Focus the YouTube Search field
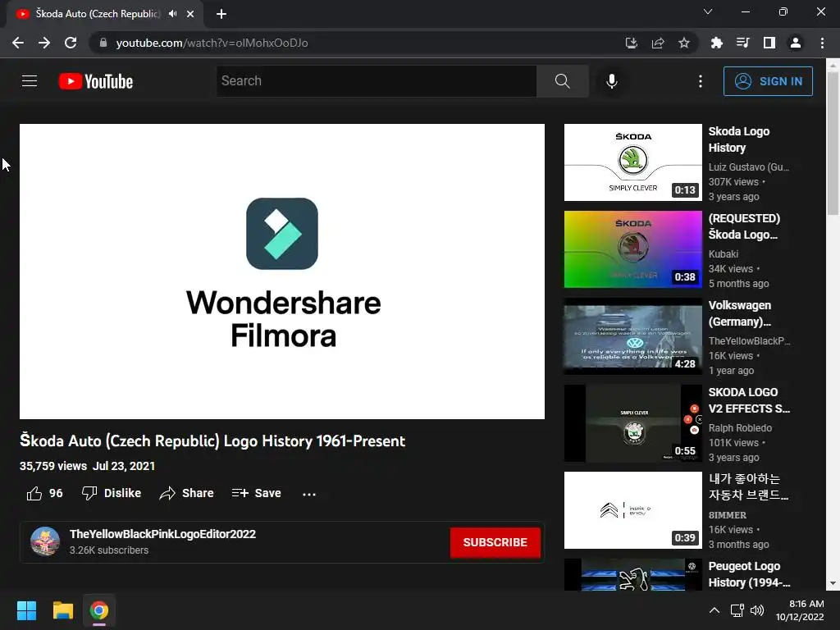This screenshot has width=840, height=630. pyautogui.click(x=377, y=81)
